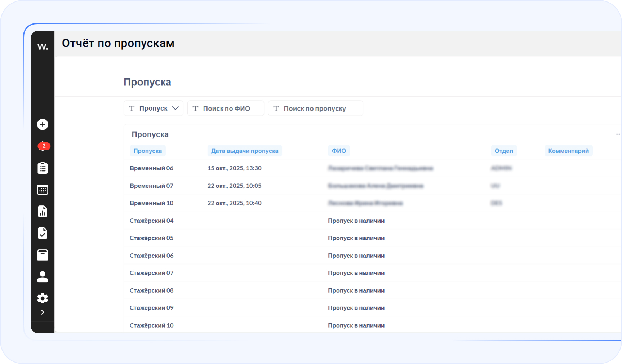The image size is (622, 364).
Task: Click the ФИО column header
Action: [338, 151]
